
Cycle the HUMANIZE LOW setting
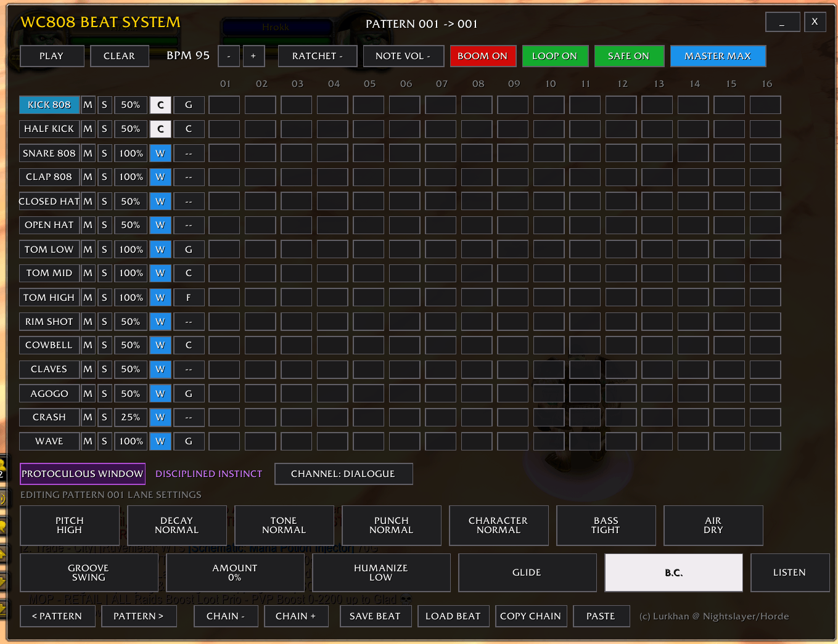click(x=381, y=573)
